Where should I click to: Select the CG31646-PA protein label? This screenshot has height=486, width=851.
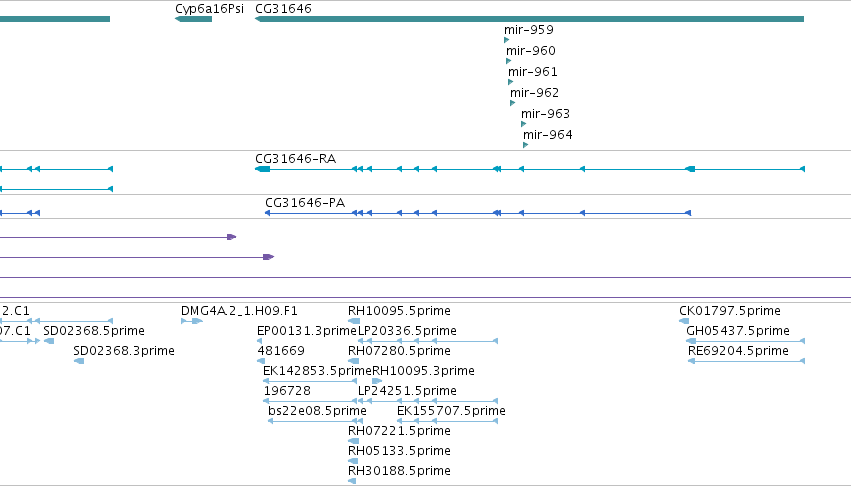(305, 203)
